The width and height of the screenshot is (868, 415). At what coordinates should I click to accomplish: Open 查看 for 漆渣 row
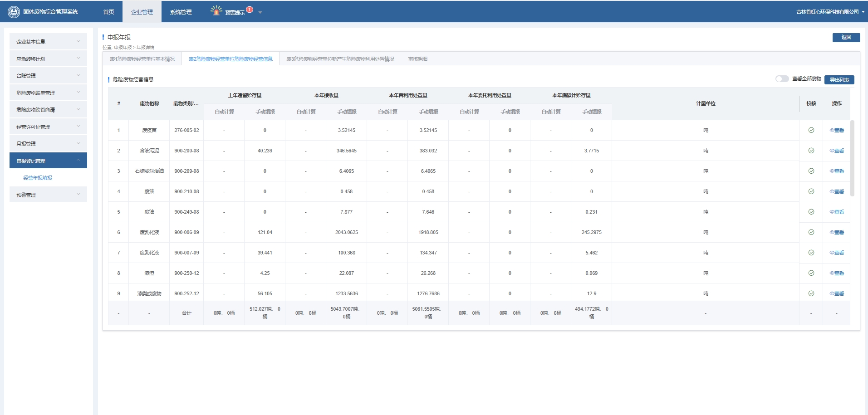pos(837,273)
